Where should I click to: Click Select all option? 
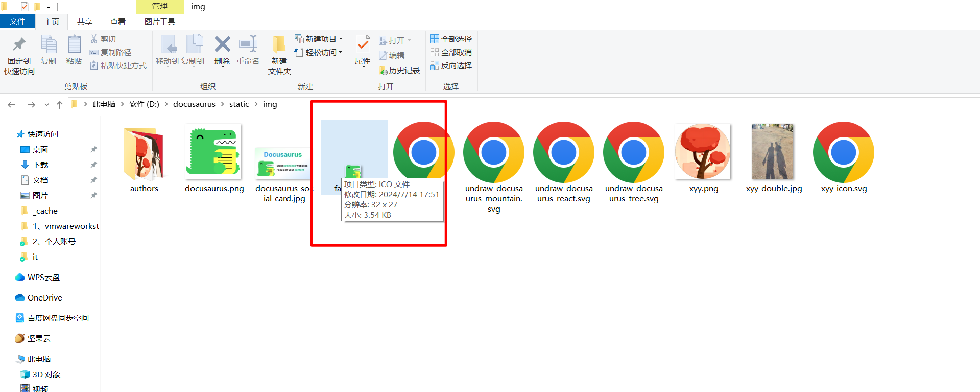click(451, 39)
